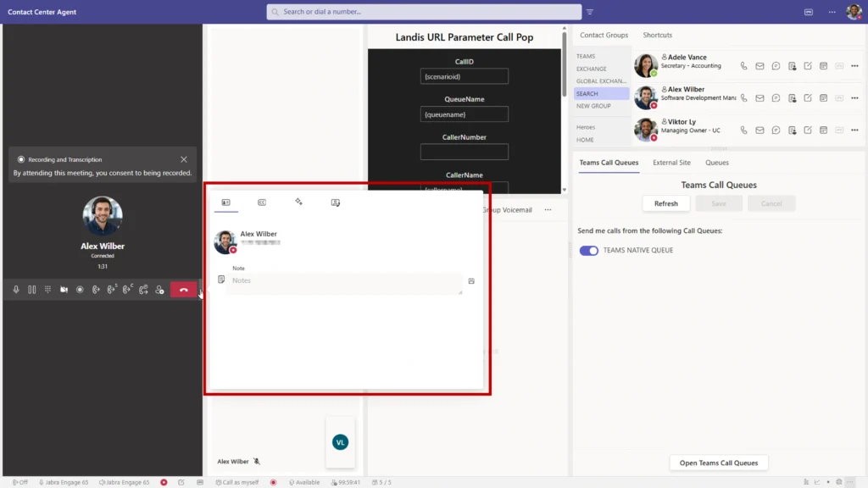Turn on the video camera
868x488 pixels.
64,290
